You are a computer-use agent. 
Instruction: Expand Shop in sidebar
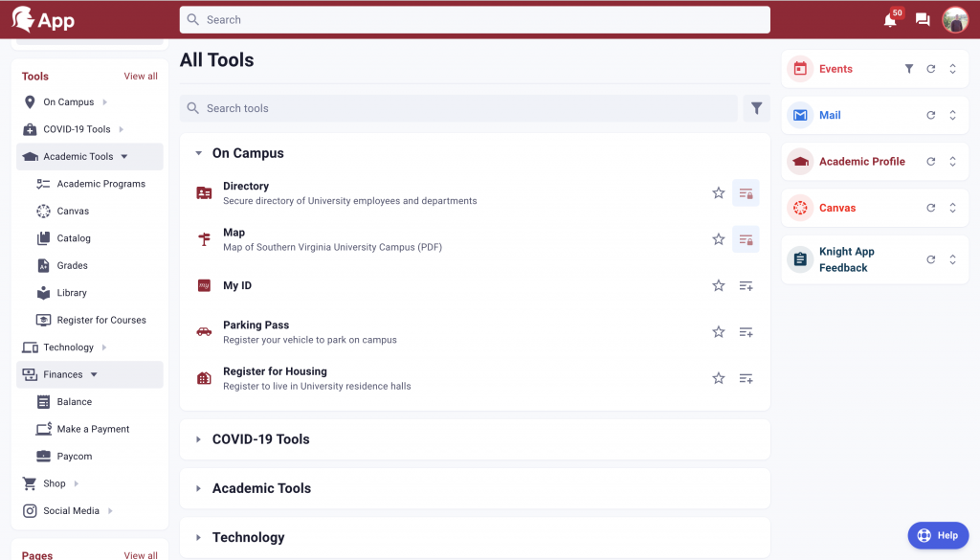coord(77,483)
